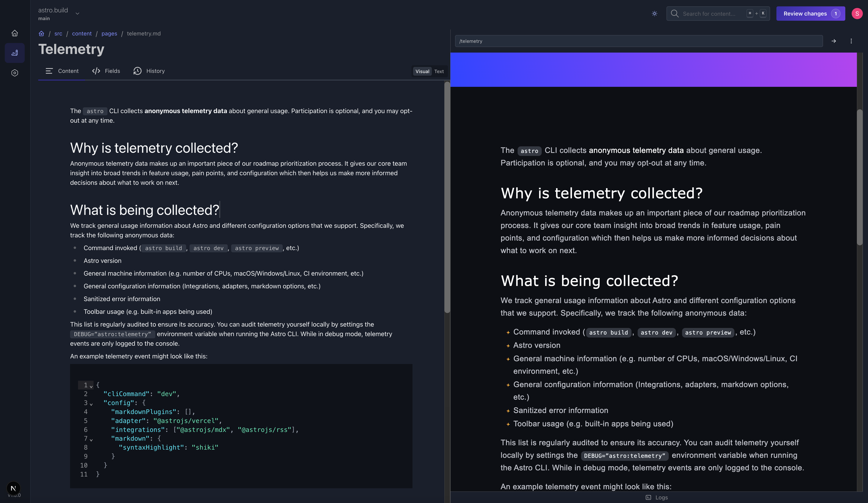Collapse the config object on line 3
The width and height of the screenshot is (868, 503).
tap(91, 404)
